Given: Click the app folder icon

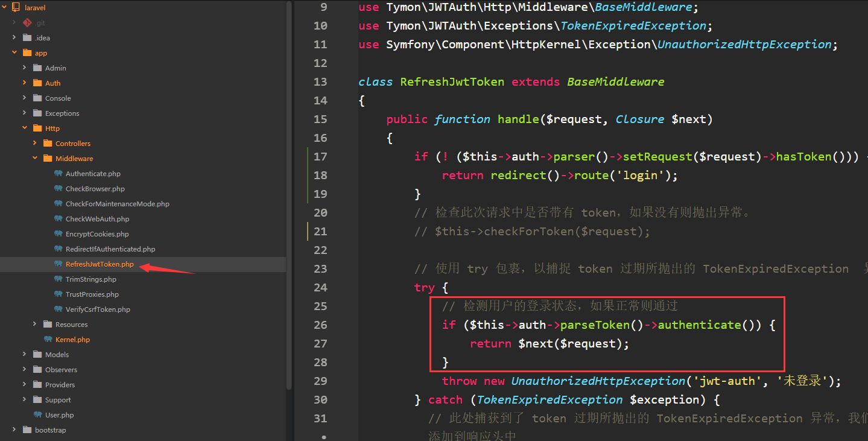Looking at the screenshot, I should pos(27,52).
